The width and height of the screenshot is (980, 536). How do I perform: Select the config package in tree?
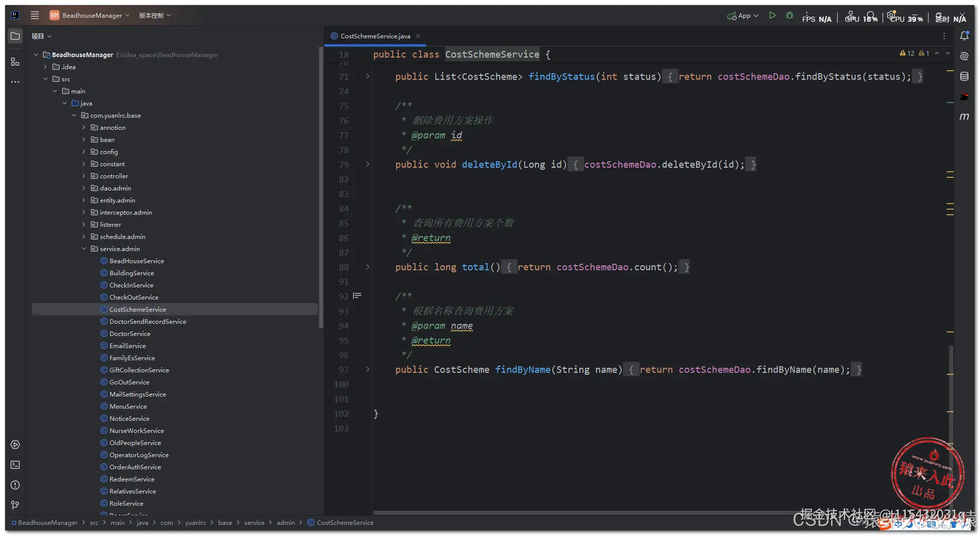click(x=109, y=152)
